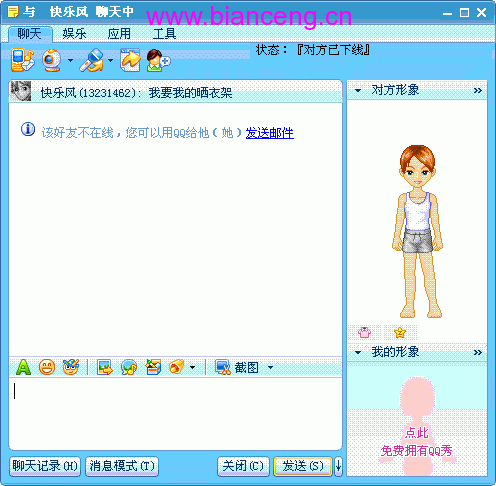Click the friend's QQ show character image
496x486 pixels.
point(417,231)
